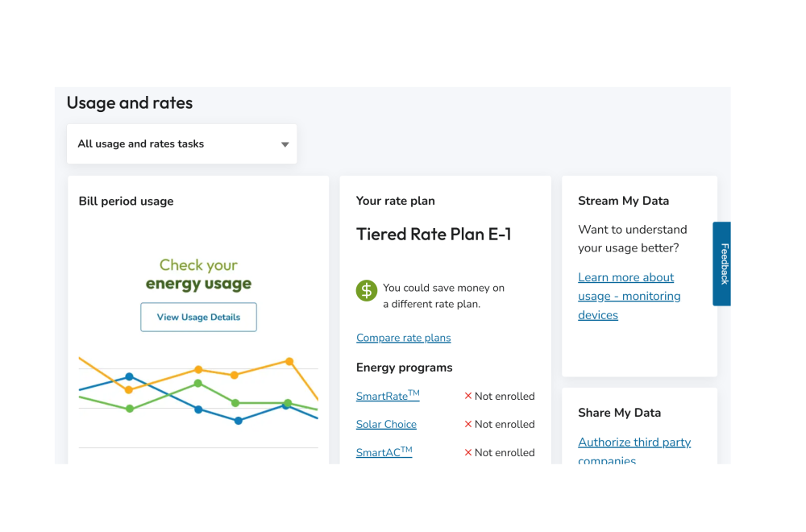Open the Feedback side tab
The width and height of the screenshot is (806, 532).
(721, 264)
